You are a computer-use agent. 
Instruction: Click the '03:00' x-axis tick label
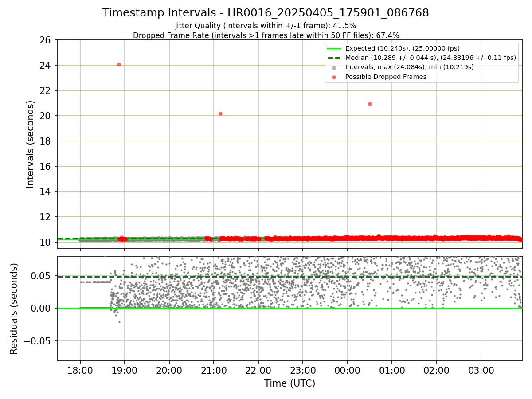coord(481,370)
